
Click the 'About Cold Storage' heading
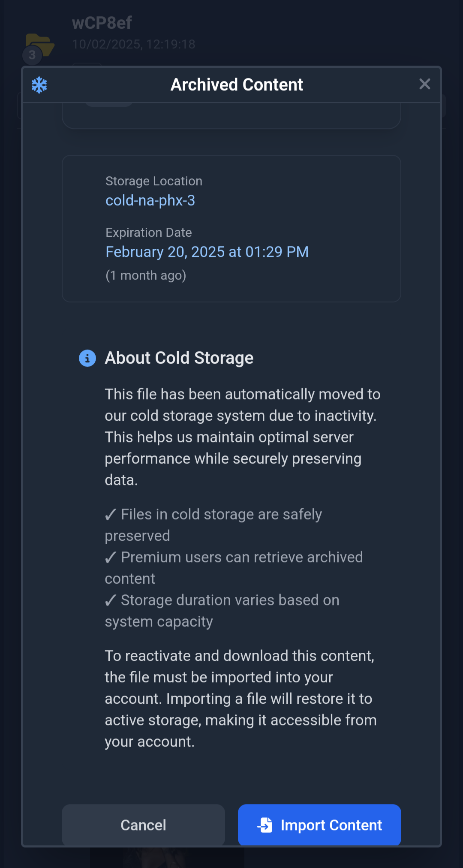pos(179,358)
